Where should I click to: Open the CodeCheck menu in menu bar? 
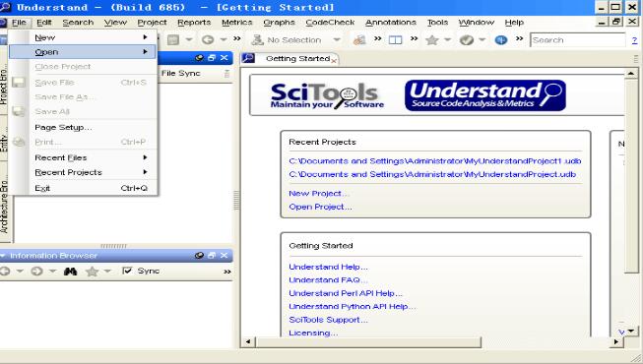click(330, 23)
